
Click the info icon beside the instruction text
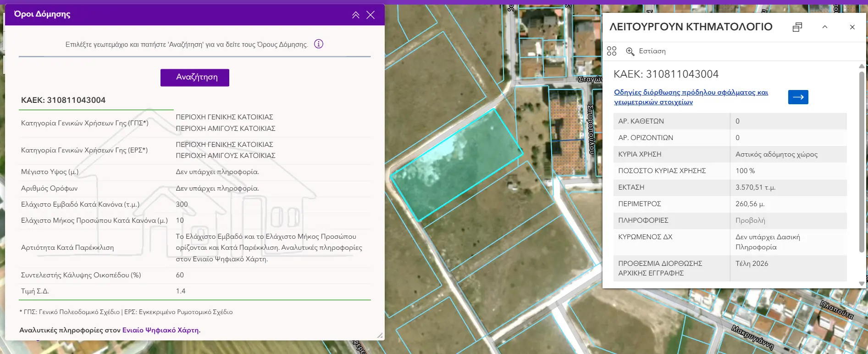pyautogui.click(x=319, y=44)
